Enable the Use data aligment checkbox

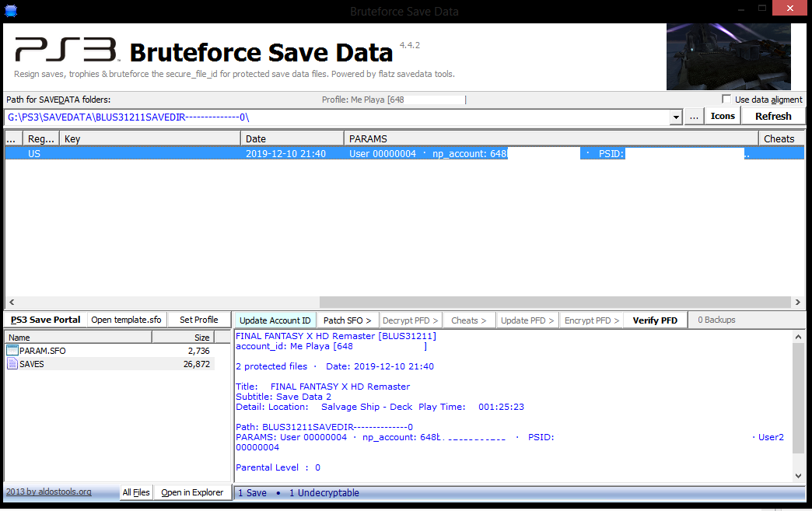pyautogui.click(x=726, y=99)
